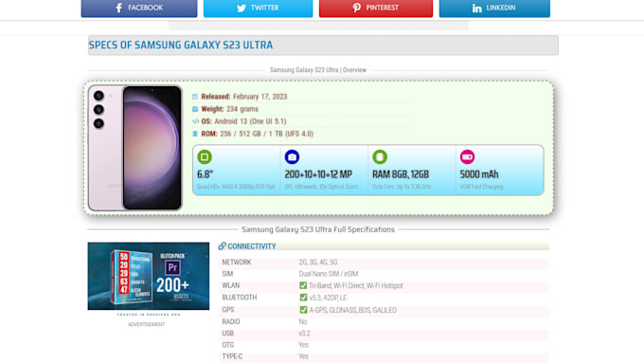
Task: Click the ADVERTISEMENT label under the ad
Action: 146,324
